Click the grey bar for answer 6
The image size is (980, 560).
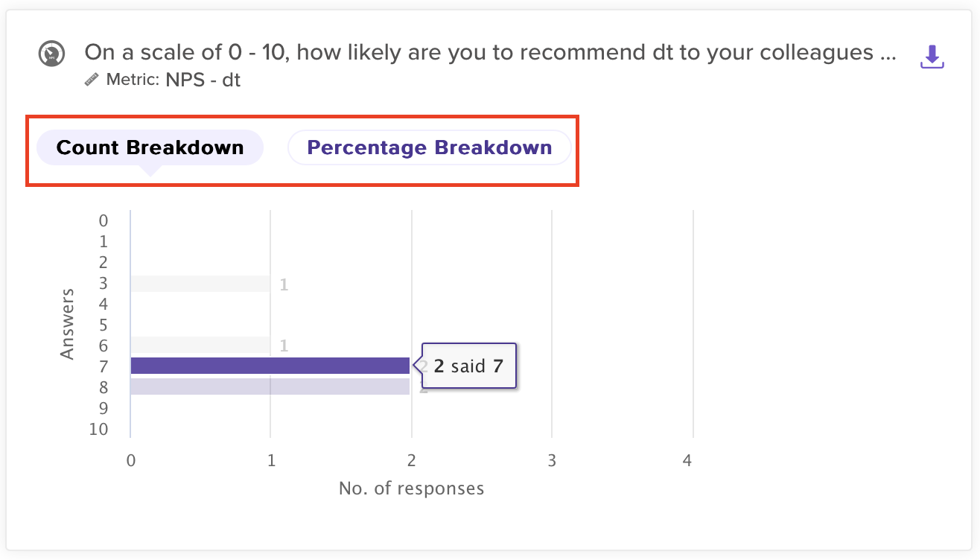coord(200,345)
